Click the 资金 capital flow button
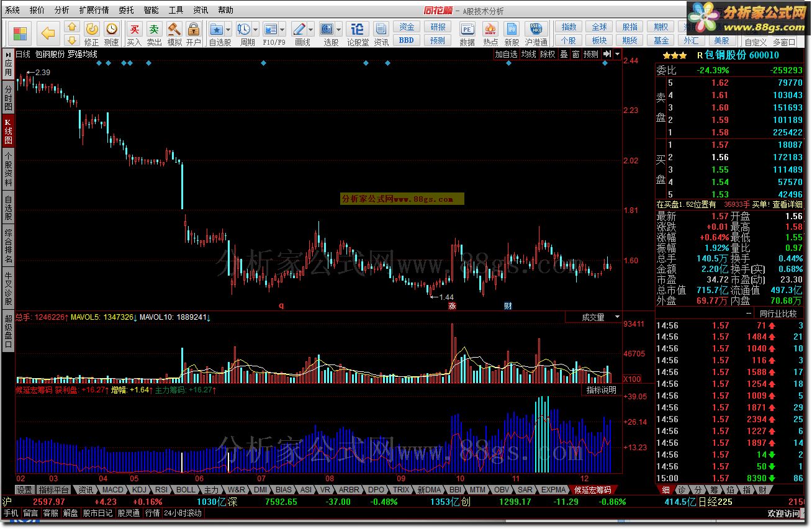This screenshot has height=529, width=812. point(406,27)
